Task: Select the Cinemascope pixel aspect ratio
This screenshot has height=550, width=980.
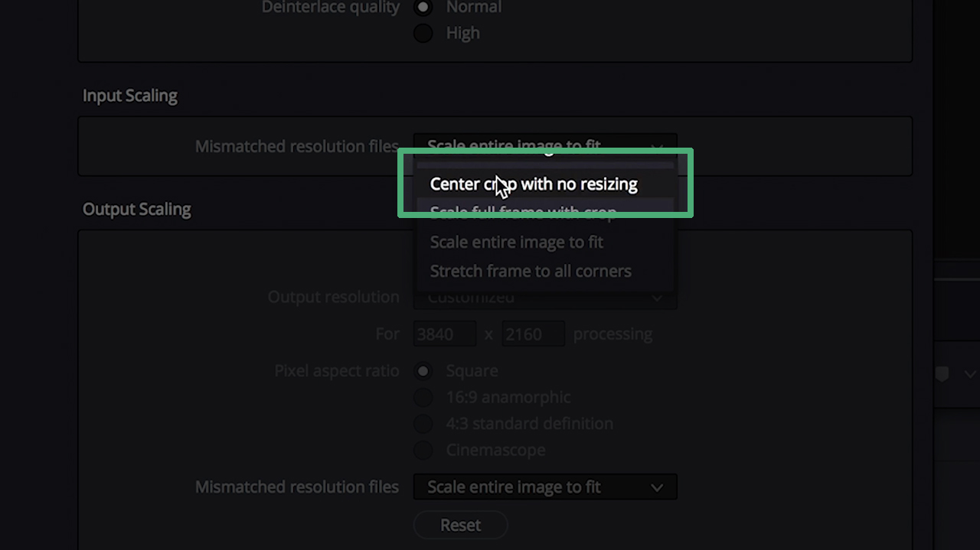Action: (423, 450)
